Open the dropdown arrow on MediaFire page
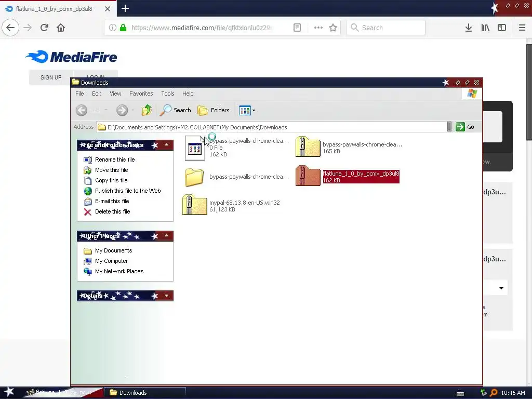This screenshot has height=399, width=532. [x=501, y=288]
